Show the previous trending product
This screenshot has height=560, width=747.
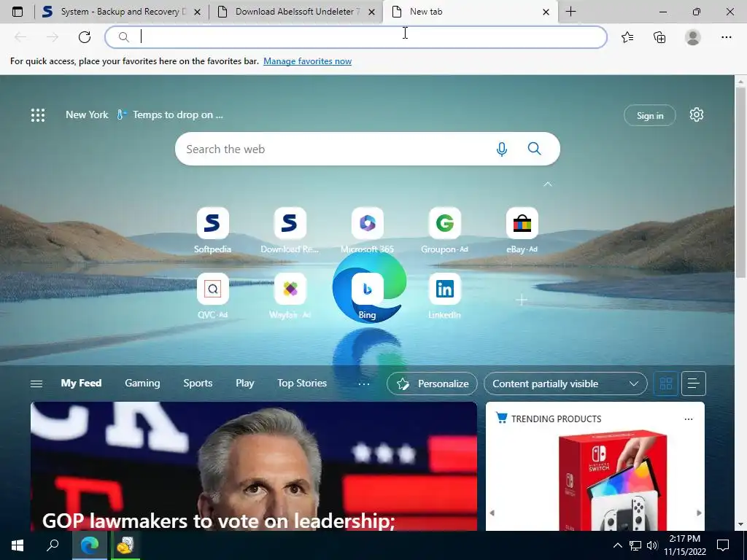(x=492, y=513)
